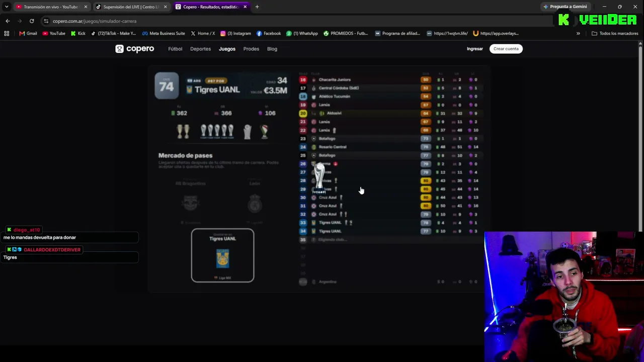Image resolution: width=644 pixels, height=362 pixels.
Task: Open the https://app.overlays... bookmark
Action: click(x=496, y=33)
